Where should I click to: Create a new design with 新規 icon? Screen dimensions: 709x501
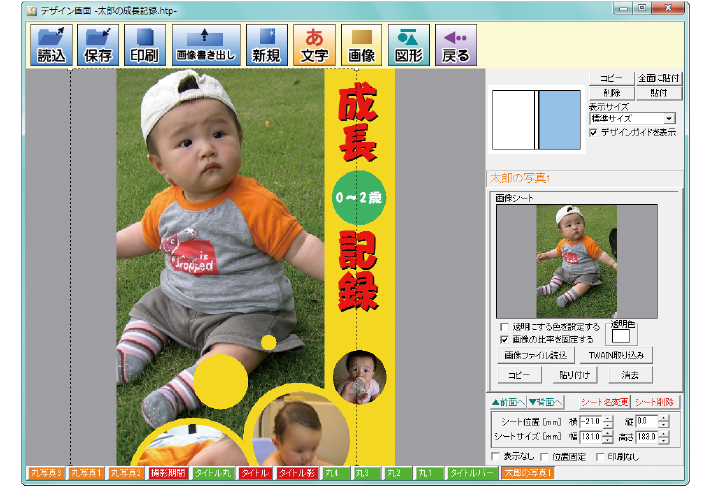click(x=266, y=45)
